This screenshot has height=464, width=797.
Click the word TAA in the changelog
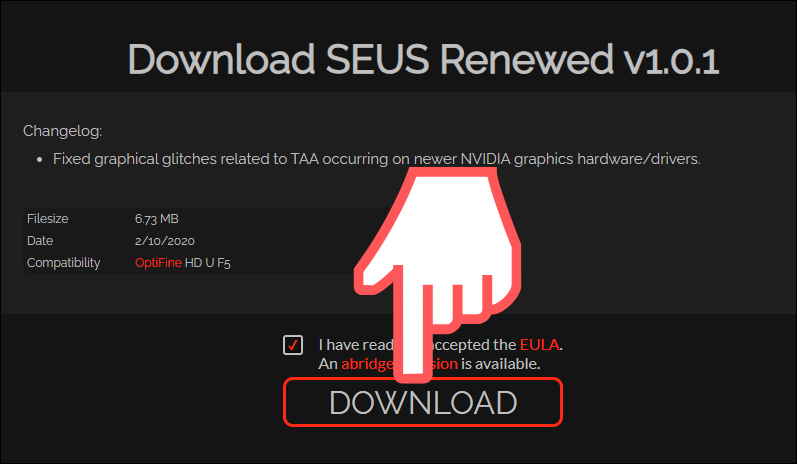coord(304,159)
